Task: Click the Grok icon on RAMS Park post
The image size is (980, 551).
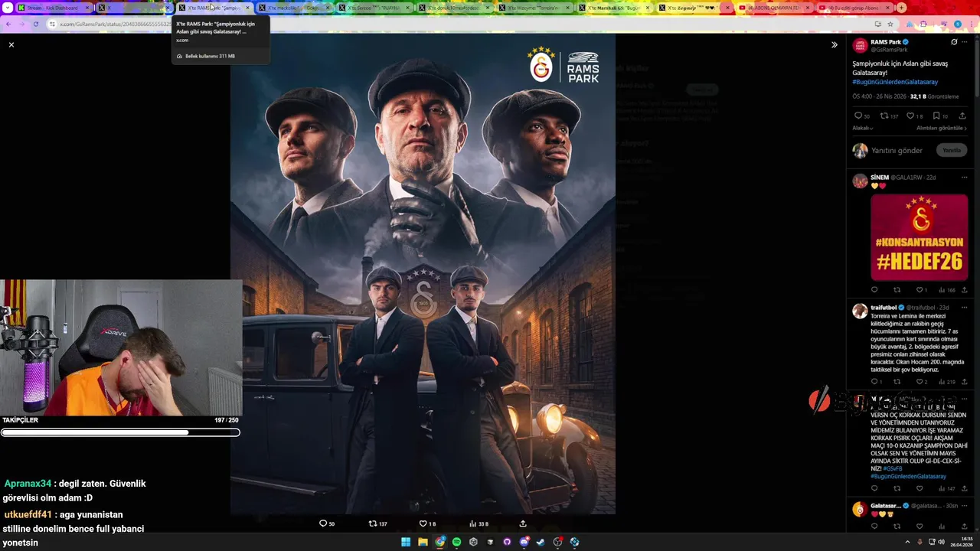Action: point(954,42)
